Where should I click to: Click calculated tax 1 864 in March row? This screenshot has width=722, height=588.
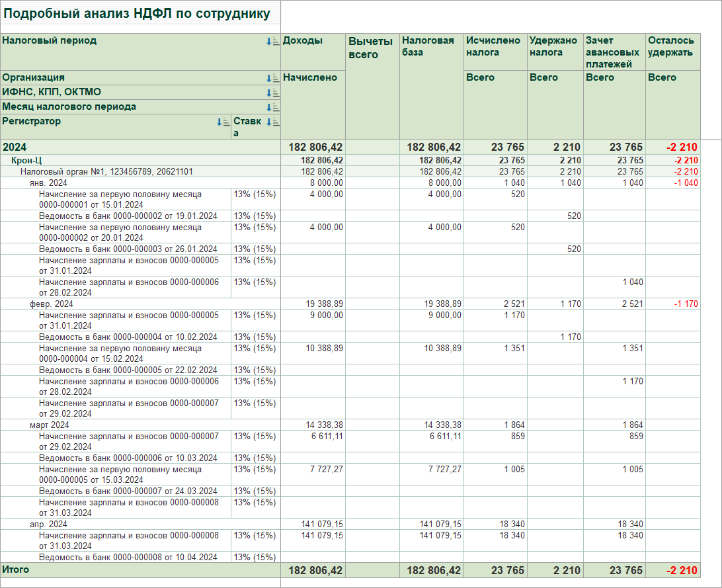pos(514,425)
